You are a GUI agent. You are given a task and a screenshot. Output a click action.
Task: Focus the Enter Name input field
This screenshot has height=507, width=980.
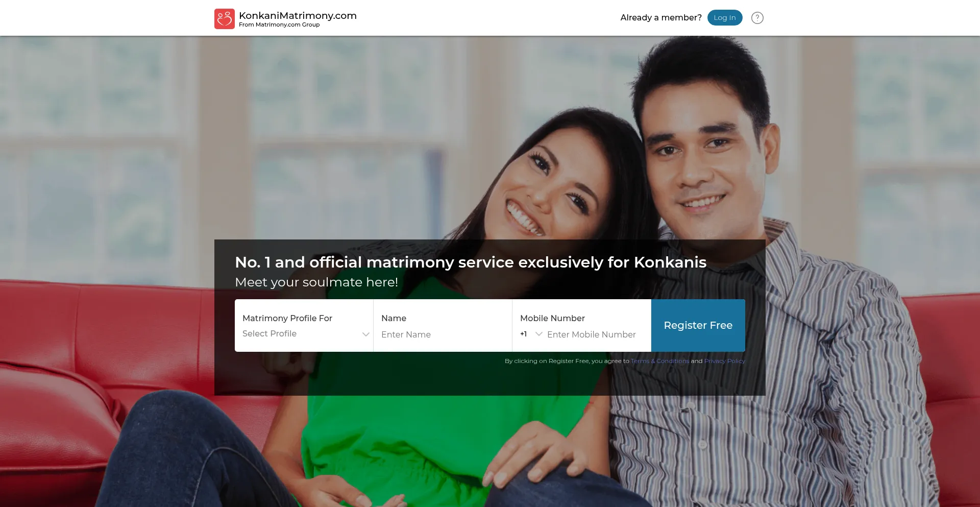pos(443,334)
